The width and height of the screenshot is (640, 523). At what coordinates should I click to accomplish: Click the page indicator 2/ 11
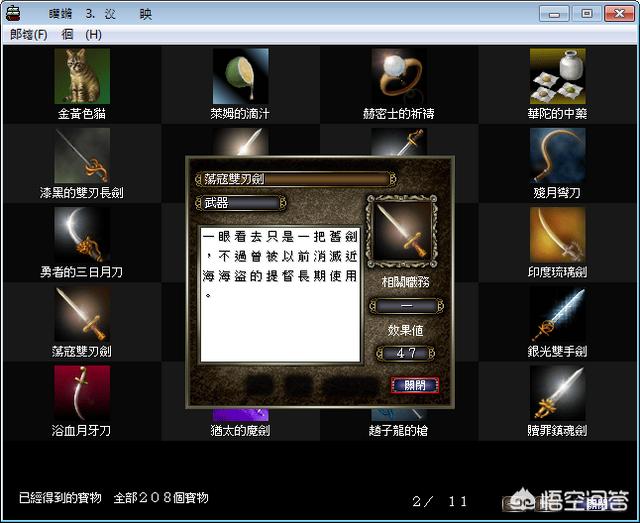[x=440, y=501]
